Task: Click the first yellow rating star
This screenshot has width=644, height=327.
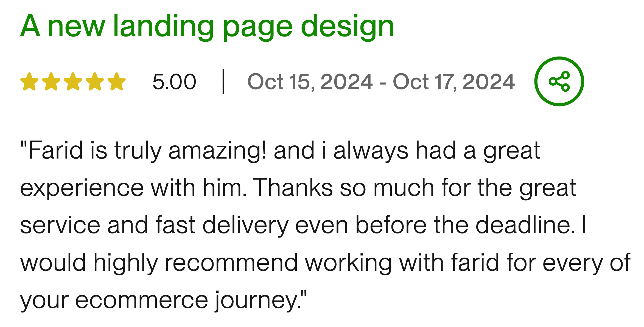Action: 29,81
